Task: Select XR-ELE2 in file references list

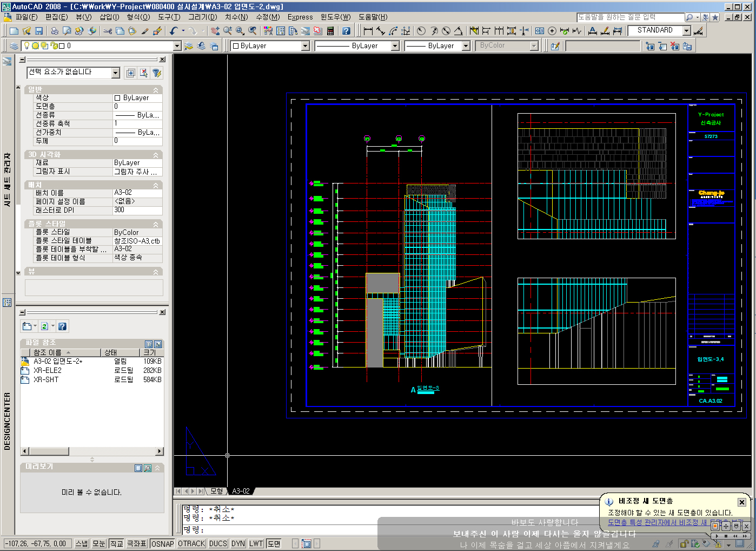Action: pyautogui.click(x=48, y=370)
